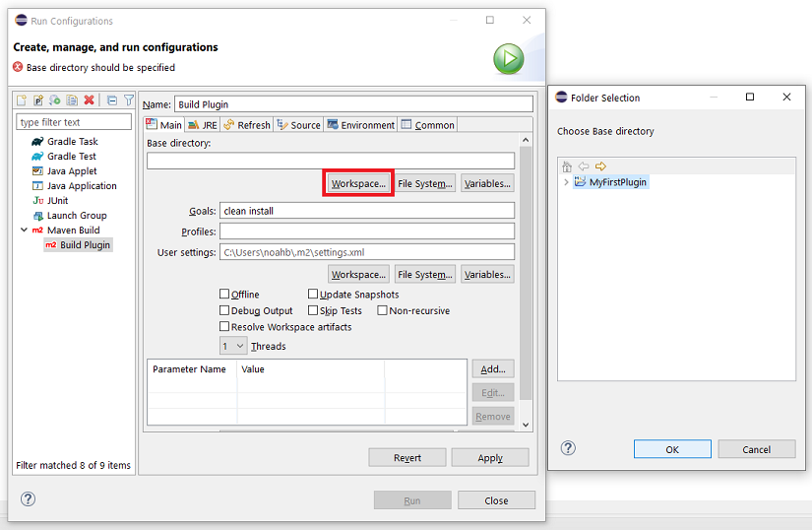Switch to the JRE tab
The height and width of the screenshot is (530, 812).
click(x=203, y=125)
